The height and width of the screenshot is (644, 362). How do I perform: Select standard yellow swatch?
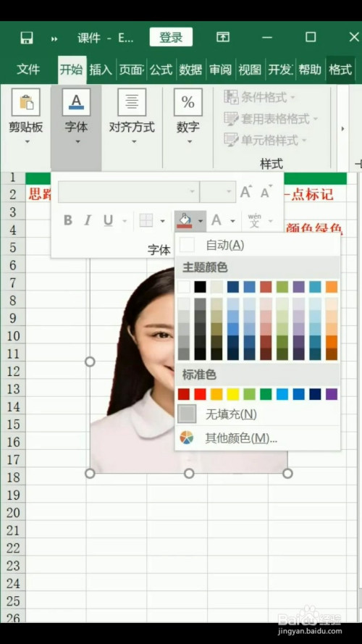[233, 394]
